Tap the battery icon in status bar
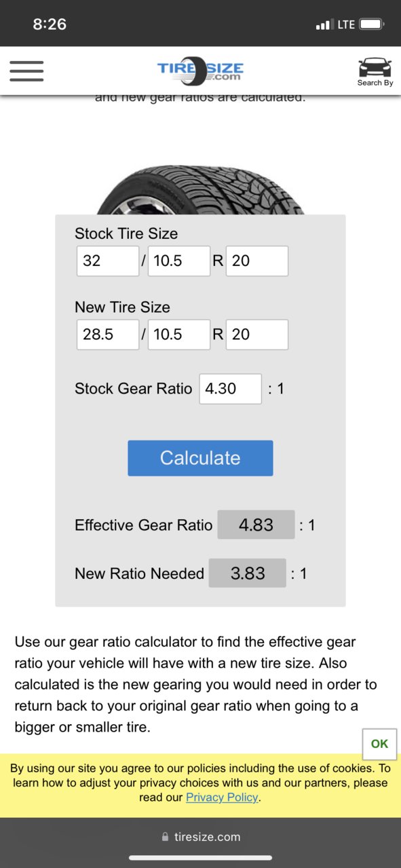This screenshot has height=868, width=401. point(372,24)
